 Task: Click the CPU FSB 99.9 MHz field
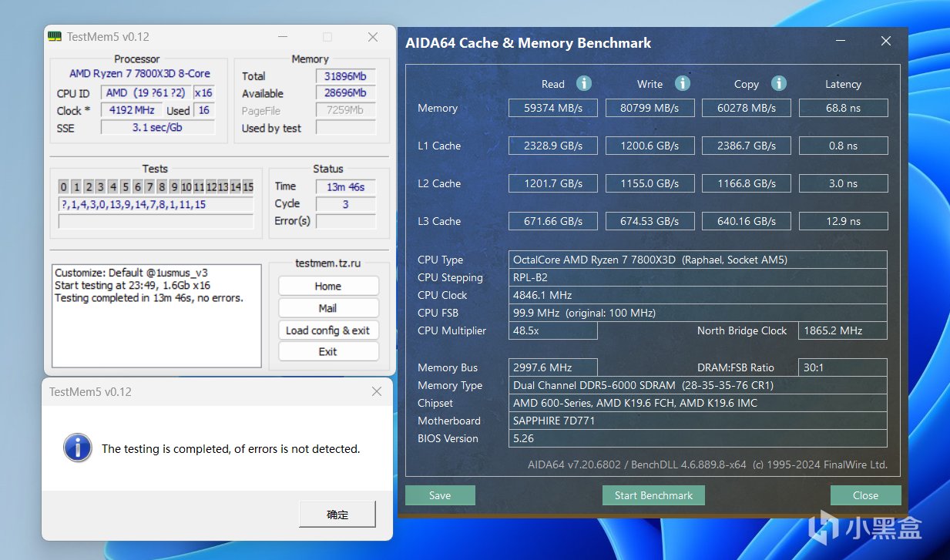coord(698,313)
